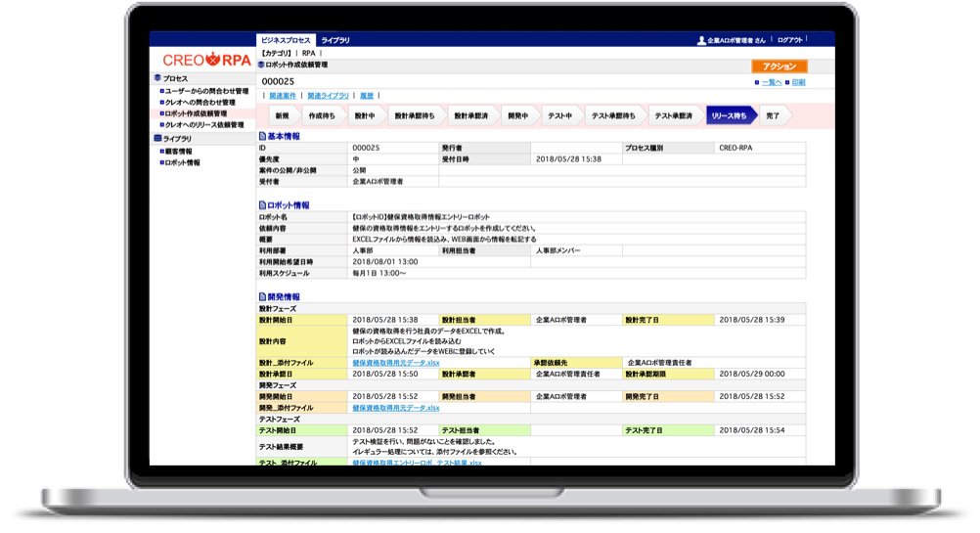The image size is (980, 533).
Task: Click the 受付日時 value 2018/05/28 15:38
Action: tap(569, 159)
